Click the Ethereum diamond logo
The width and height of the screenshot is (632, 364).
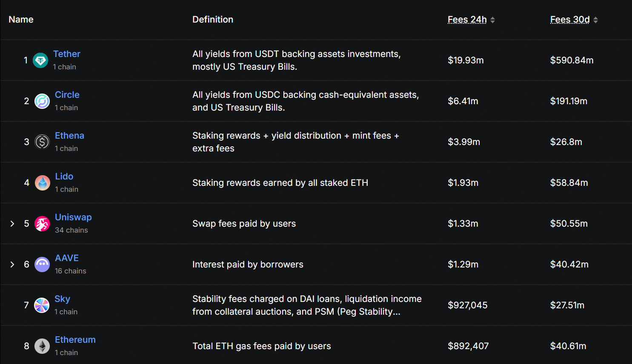click(x=42, y=346)
